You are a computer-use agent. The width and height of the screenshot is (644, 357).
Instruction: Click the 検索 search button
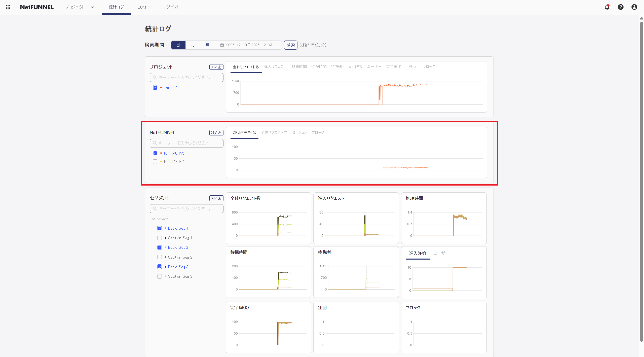point(290,45)
